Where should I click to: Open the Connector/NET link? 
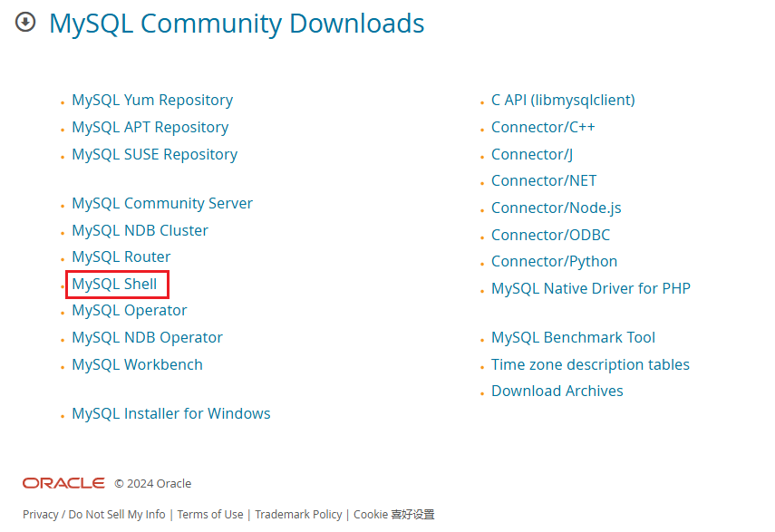(x=544, y=180)
